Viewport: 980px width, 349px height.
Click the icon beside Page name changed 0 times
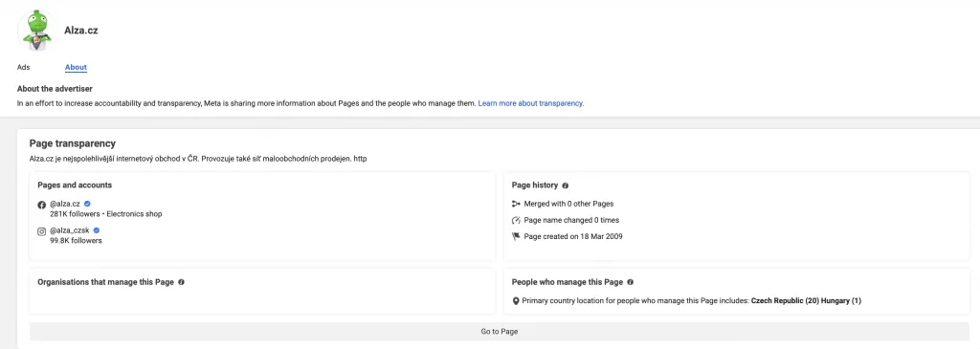click(516, 220)
